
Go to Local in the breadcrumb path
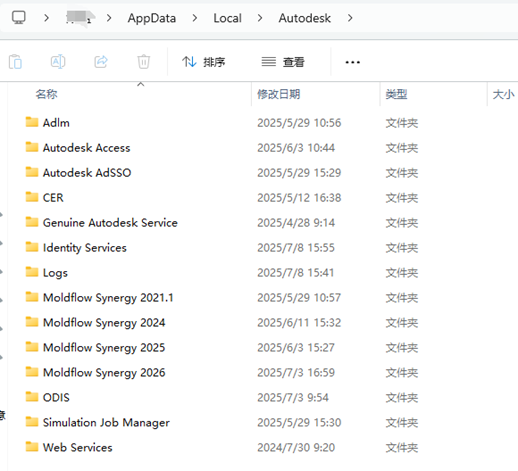[227, 18]
